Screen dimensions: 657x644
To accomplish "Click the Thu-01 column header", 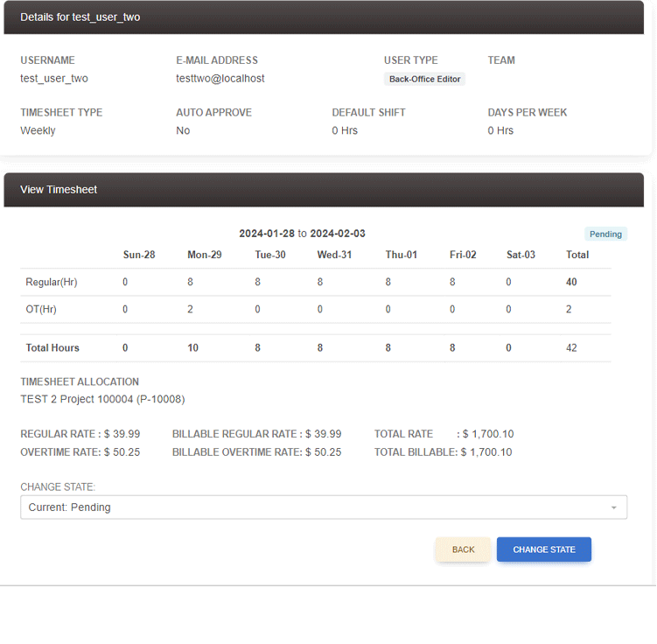I will click(402, 255).
